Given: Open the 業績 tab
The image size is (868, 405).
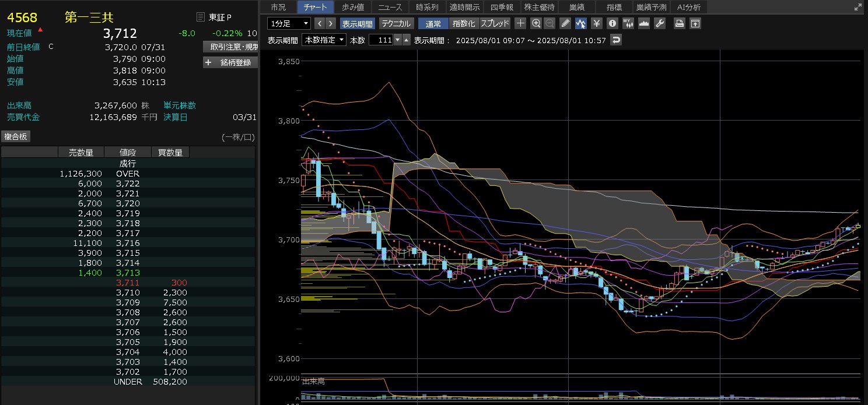Looking at the screenshot, I should click(x=576, y=7).
